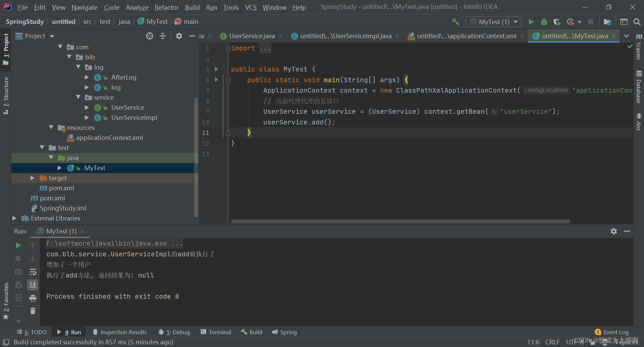Open Run panel settings gear

point(614,231)
